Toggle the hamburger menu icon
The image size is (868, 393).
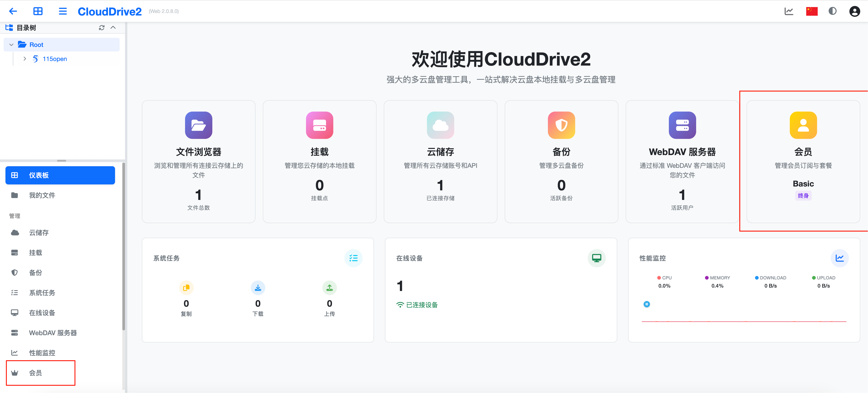pyautogui.click(x=63, y=11)
